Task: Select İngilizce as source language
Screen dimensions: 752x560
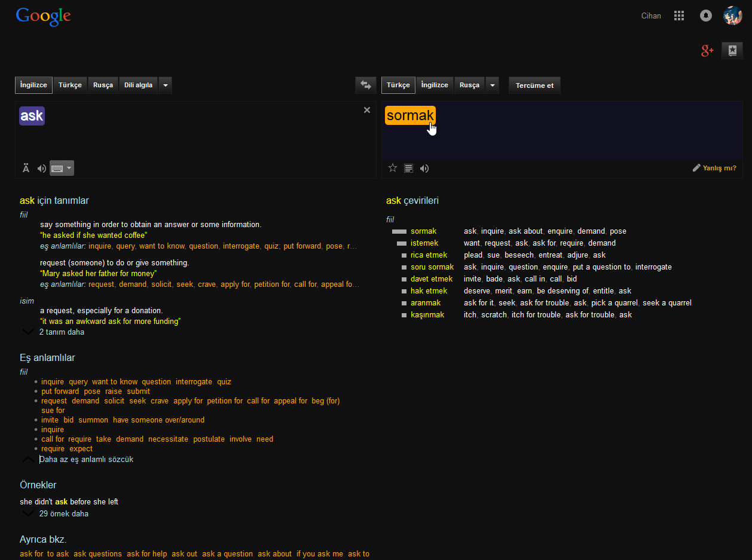Action: tap(33, 85)
